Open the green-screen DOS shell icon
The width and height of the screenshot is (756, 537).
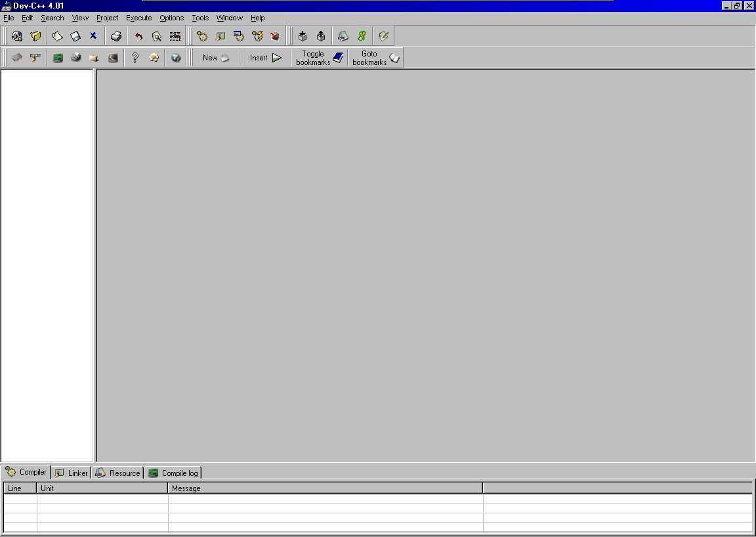[57, 58]
